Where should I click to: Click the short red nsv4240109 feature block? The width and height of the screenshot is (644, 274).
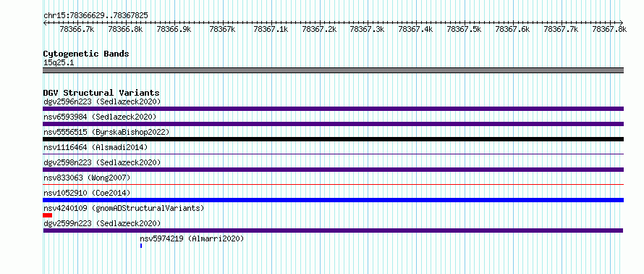(48, 215)
